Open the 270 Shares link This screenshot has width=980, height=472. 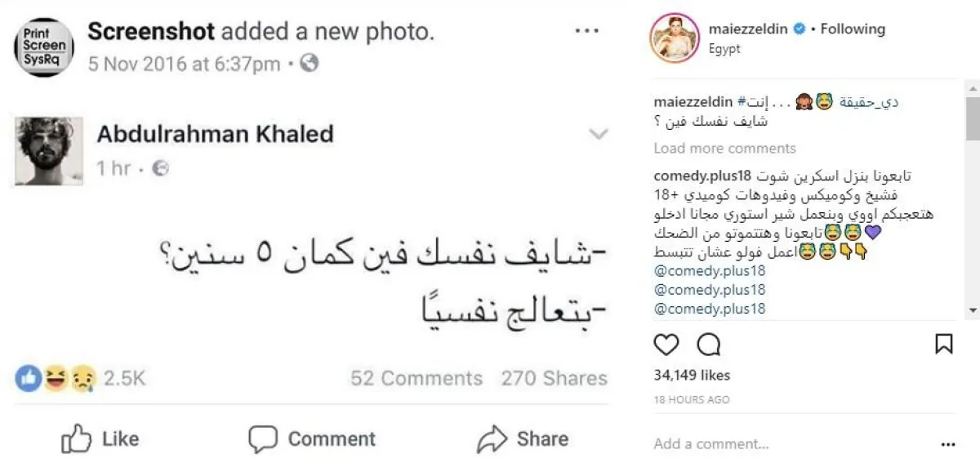555,379
